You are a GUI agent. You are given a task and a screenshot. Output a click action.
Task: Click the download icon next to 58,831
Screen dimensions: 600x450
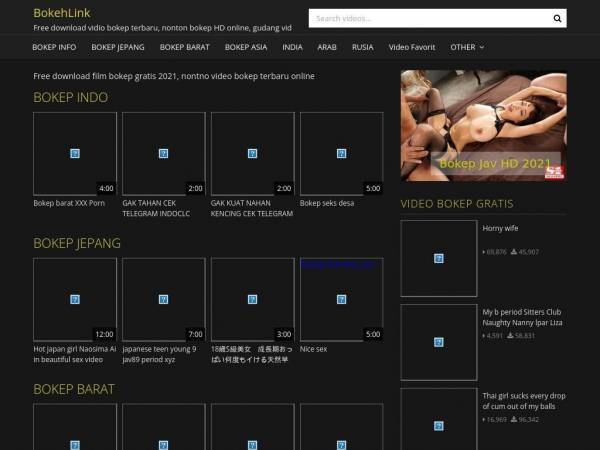510,335
